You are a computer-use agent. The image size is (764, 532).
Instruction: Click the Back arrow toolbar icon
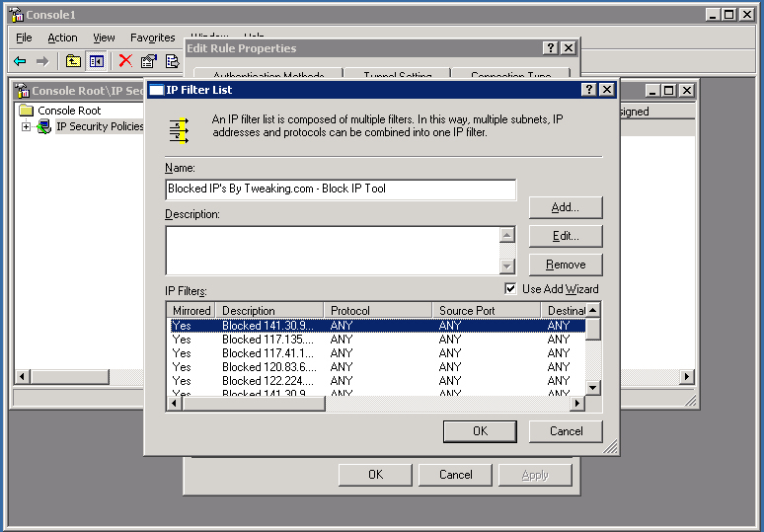(20, 61)
